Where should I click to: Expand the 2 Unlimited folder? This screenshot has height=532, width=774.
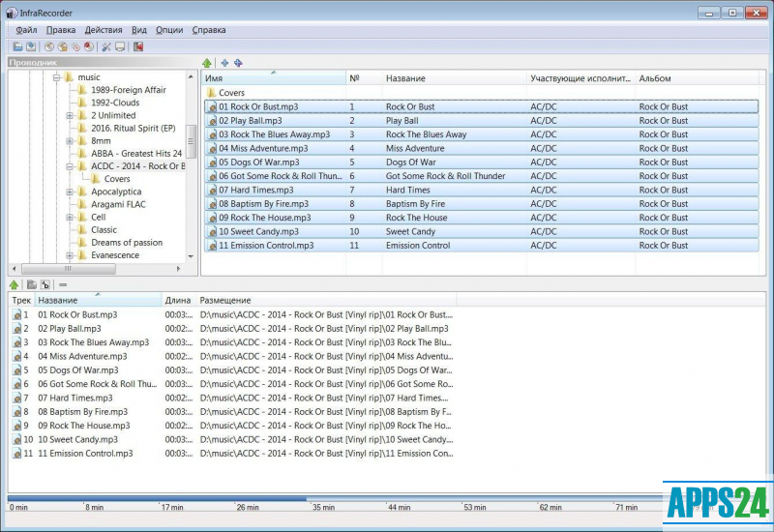pos(70,115)
